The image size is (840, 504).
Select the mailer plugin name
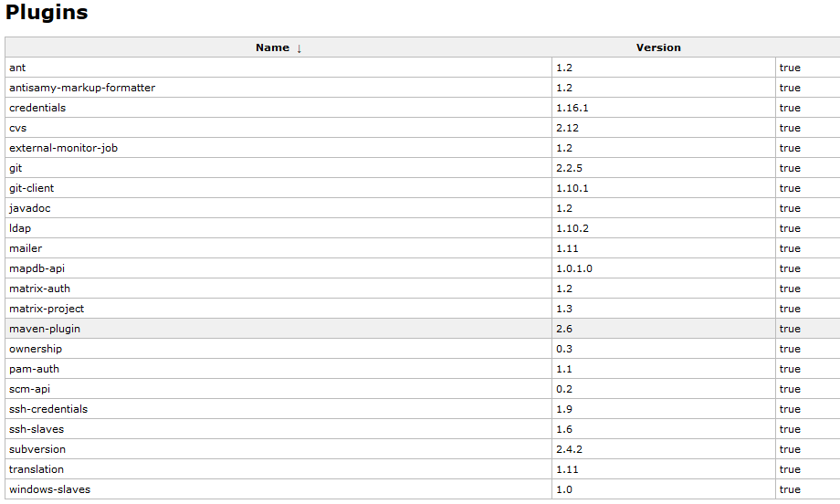tap(26, 248)
